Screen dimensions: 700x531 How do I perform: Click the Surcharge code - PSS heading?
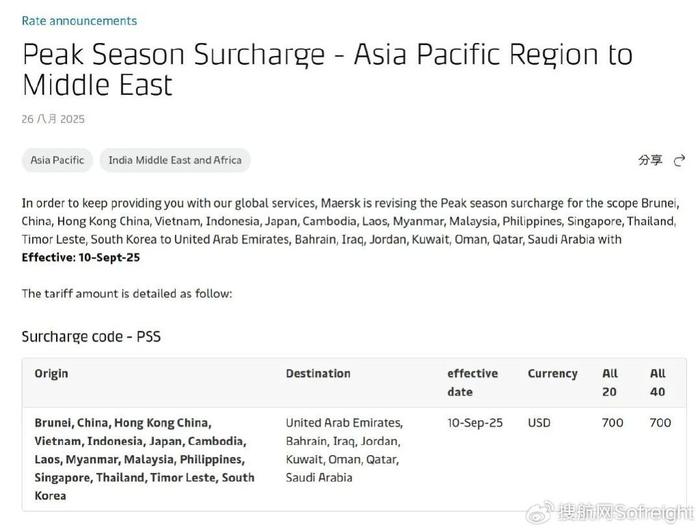91,336
